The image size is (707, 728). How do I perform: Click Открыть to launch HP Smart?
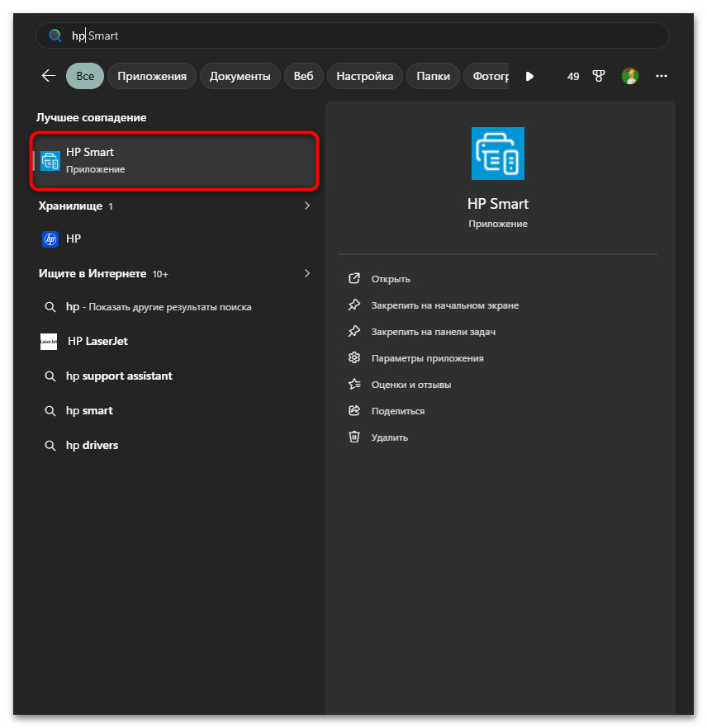pos(391,279)
